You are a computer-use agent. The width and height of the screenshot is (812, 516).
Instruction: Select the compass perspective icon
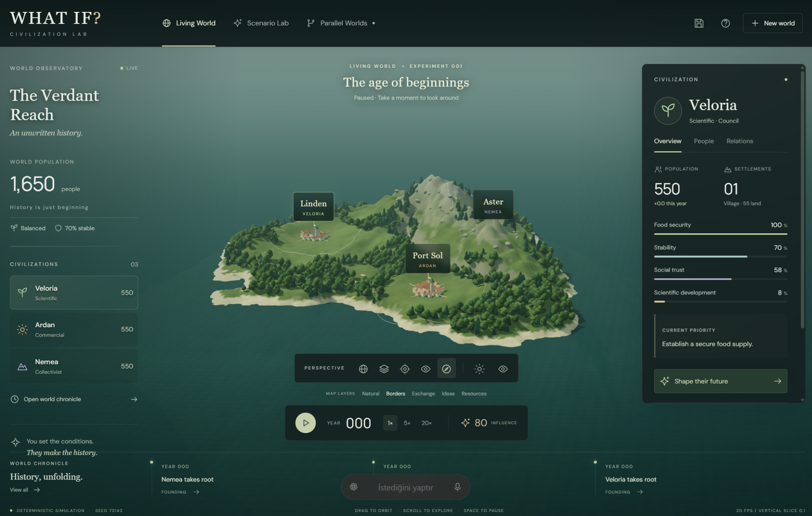446,369
